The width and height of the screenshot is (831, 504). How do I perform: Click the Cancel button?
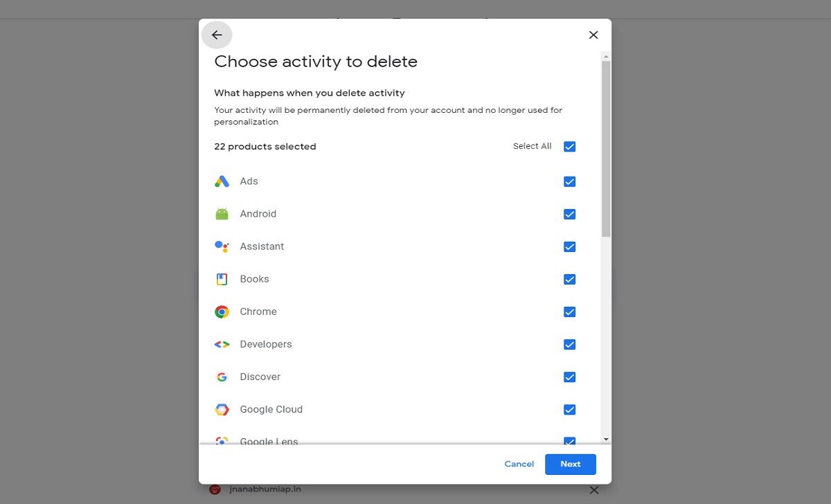click(x=519, y=464)
